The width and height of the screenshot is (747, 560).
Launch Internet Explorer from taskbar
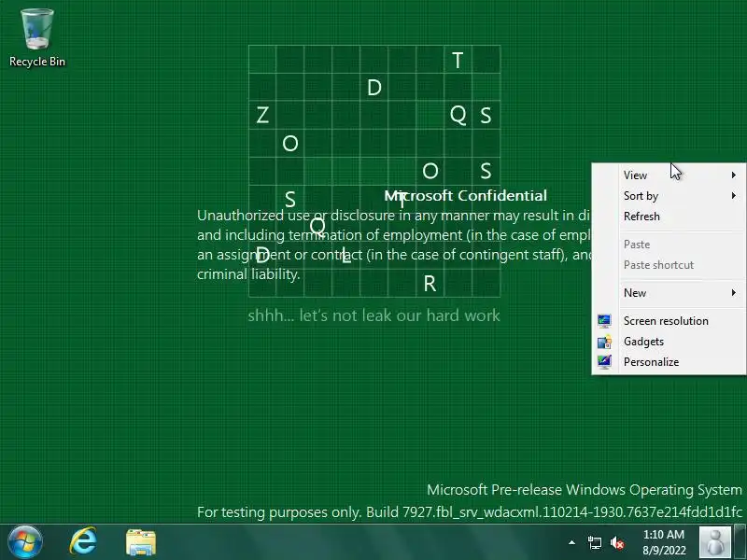(x=83, y=542)
